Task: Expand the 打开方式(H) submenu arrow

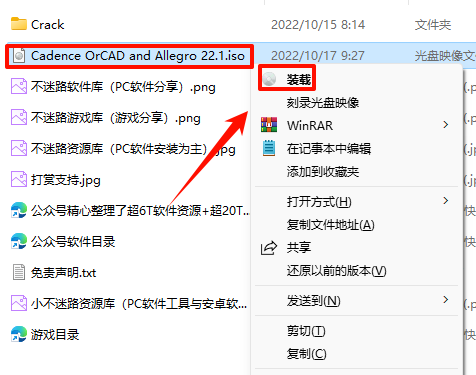Action: pos(446,201)
